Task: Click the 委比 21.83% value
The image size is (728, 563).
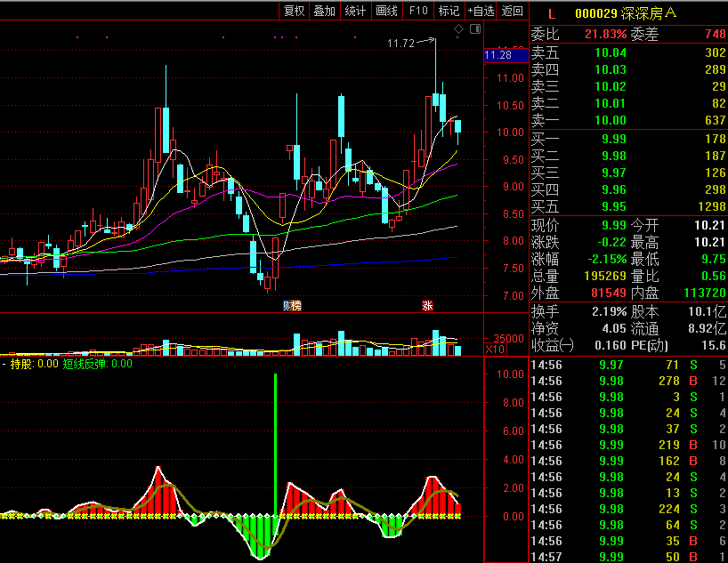Action: point(605,34)
